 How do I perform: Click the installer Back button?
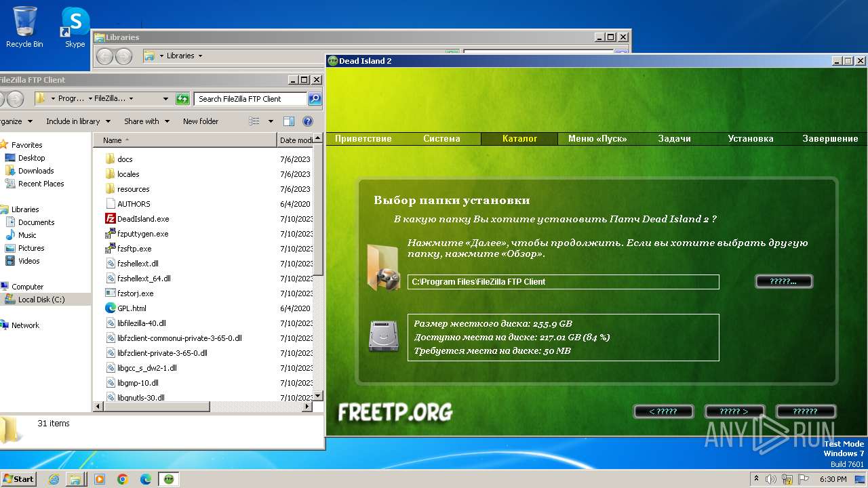tap(663, 411)
